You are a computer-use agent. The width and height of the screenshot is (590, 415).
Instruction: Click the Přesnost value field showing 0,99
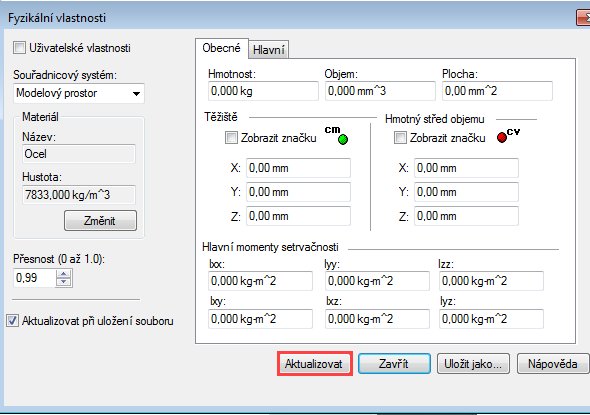pyautogui.click(x=34, y=278)
